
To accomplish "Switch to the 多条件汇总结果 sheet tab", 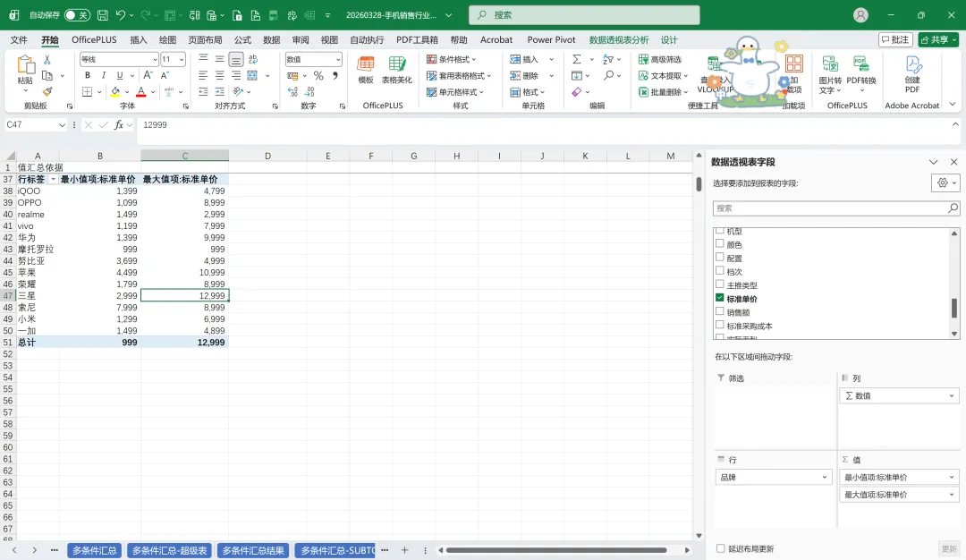I will click(253, 550).
